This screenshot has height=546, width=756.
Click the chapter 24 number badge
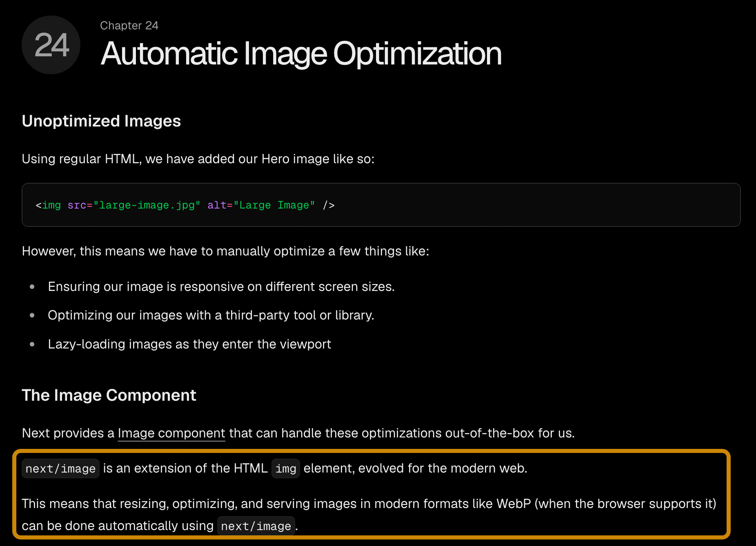click(x=51, y=45)
